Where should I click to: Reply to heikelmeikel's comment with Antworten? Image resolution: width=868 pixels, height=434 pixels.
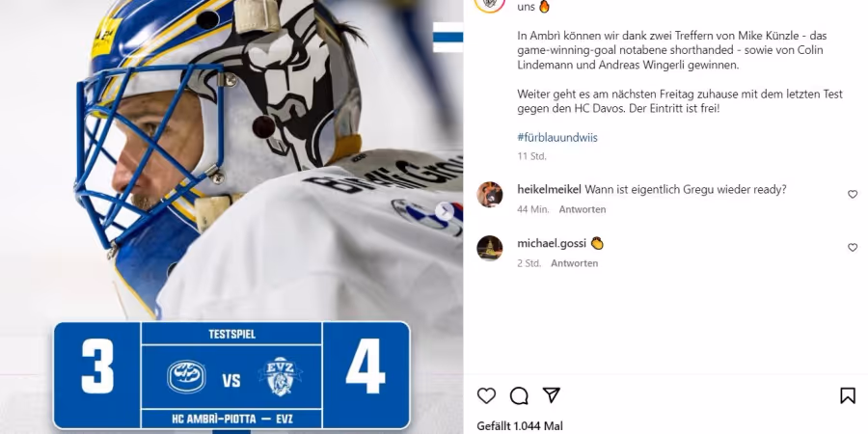pos(582,209)
